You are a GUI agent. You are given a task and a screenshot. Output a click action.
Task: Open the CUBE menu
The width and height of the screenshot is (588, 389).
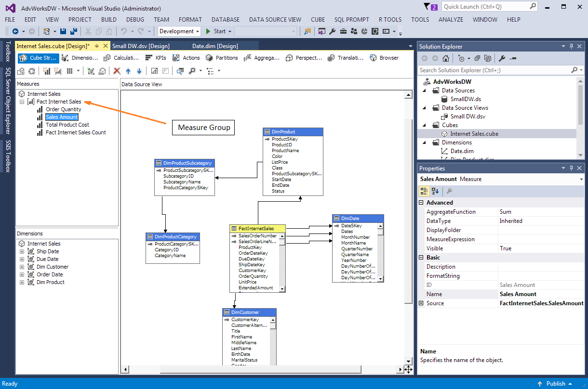point(318,19)
